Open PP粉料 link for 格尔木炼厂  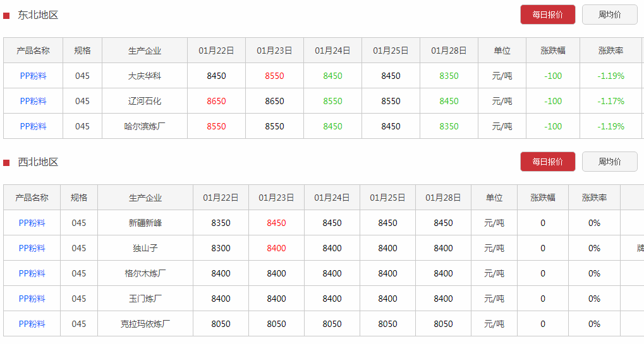(x=32, y=273)
